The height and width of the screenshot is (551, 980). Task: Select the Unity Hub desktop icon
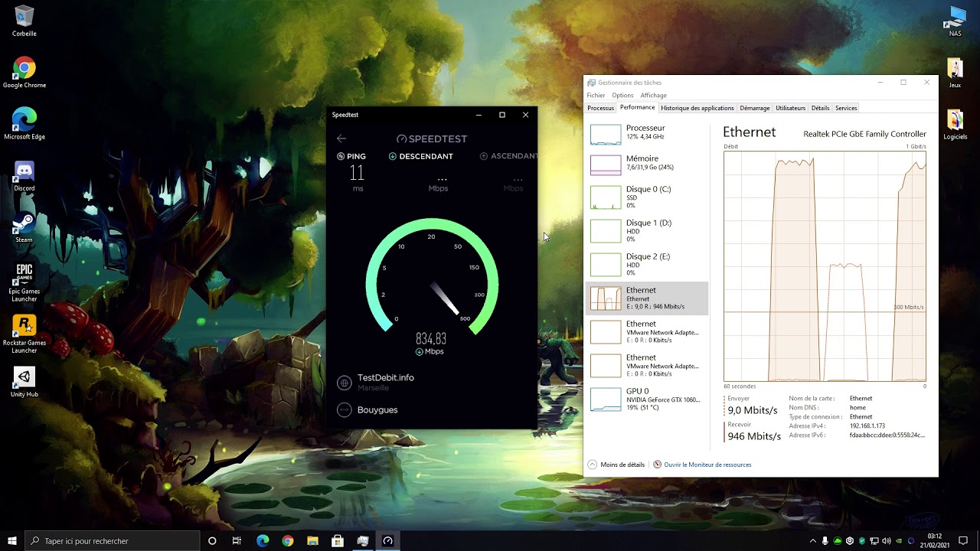point(24,382)
